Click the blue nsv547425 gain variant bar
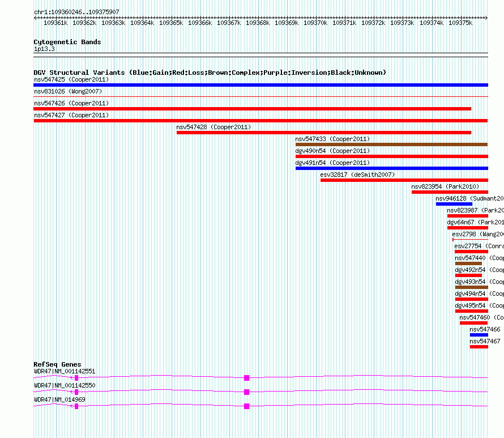Screen dimensions: 504x438 pos(260,85)
